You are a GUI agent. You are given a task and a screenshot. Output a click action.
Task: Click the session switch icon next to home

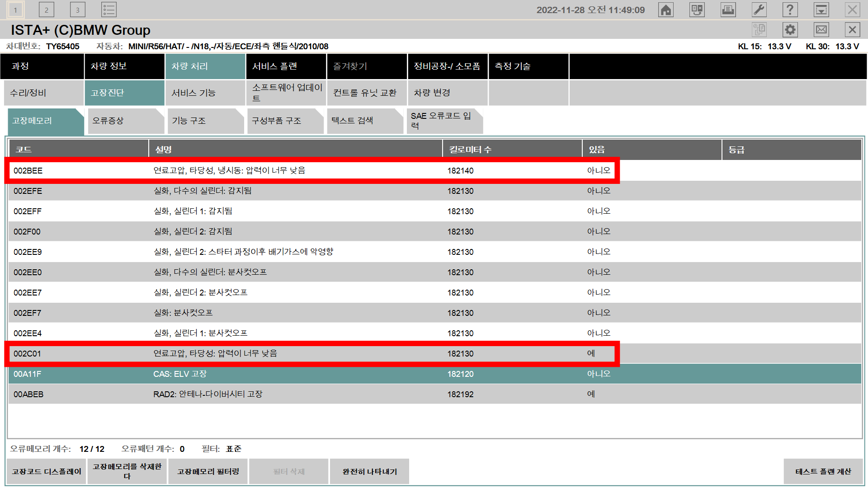[x=697, y=10]
